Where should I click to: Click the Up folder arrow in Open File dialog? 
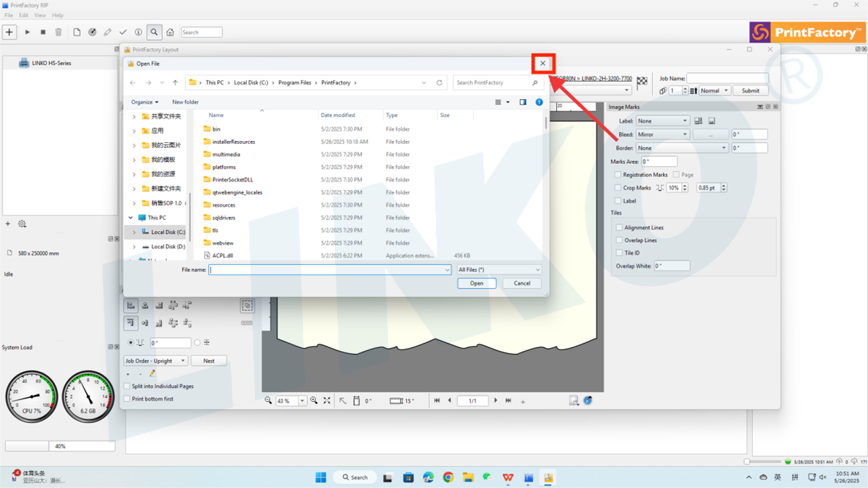(x=175, y=83)
